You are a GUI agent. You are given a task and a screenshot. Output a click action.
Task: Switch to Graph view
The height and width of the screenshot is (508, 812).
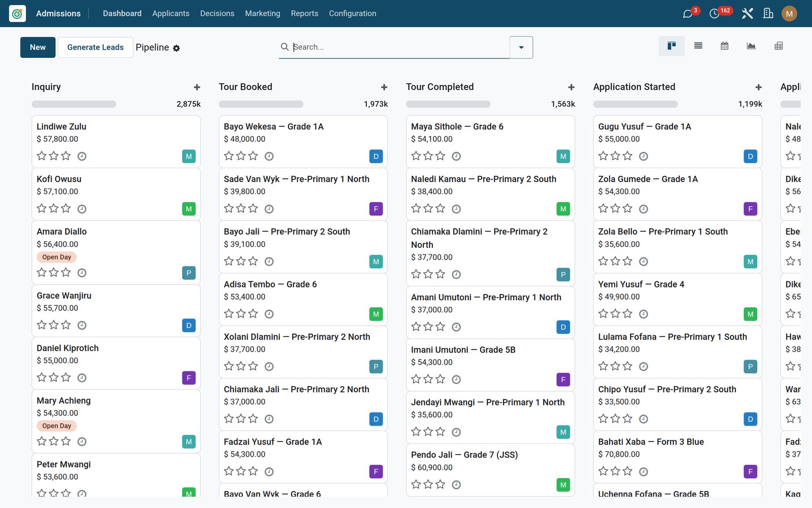click(751, 46)
